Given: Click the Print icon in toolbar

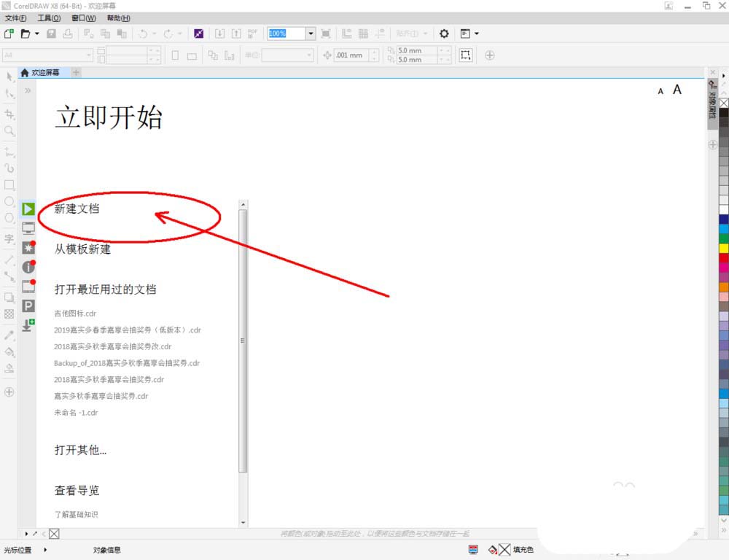Looking at the screenshot, I should pos(68,34).
